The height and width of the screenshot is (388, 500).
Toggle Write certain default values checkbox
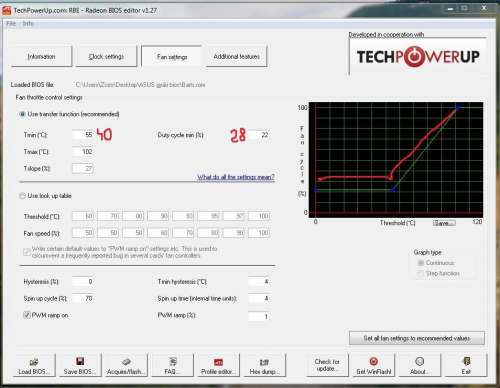(x=27, y=252)
